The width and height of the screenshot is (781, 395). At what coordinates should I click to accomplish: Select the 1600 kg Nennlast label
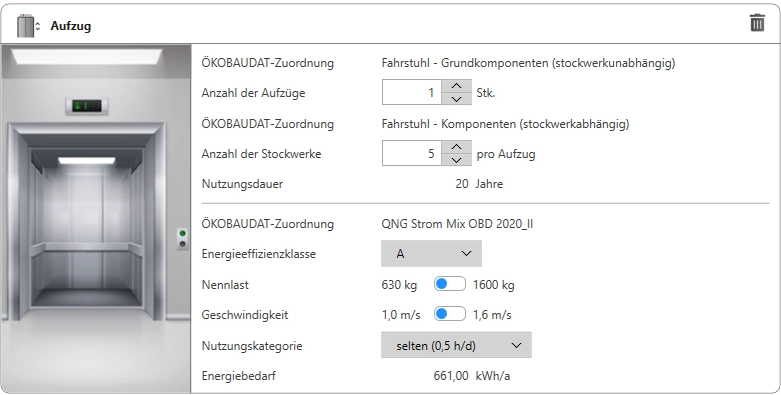494,285
